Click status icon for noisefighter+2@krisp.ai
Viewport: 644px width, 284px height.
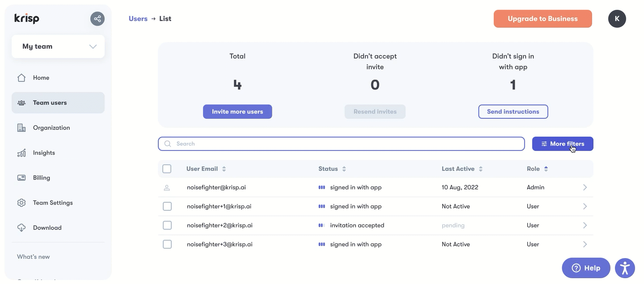pos(322,226)
